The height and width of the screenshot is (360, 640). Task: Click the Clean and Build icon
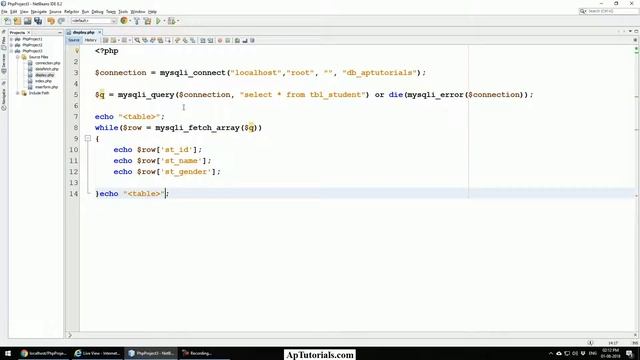(x=147, y=21)
